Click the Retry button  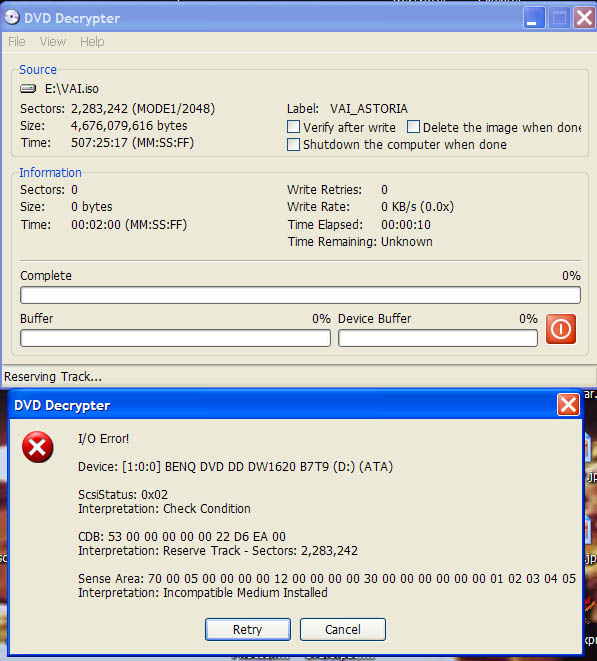pos(248,629)
